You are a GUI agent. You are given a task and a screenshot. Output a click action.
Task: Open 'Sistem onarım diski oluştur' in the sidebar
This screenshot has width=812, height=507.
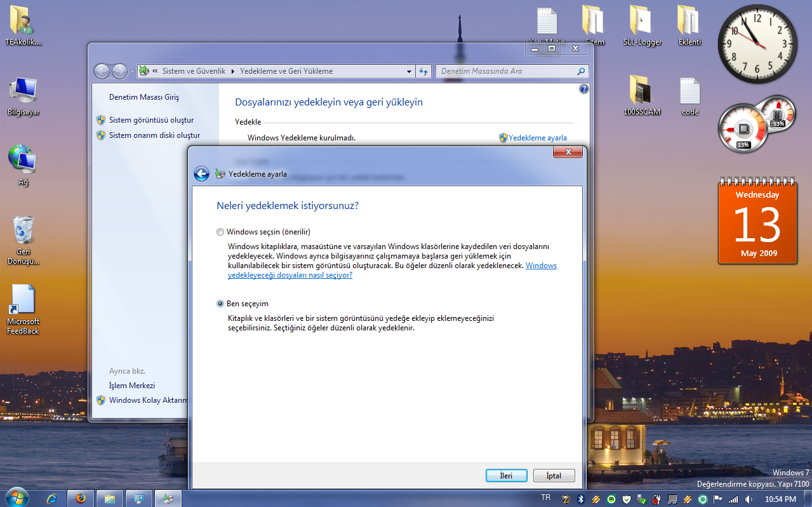[154, 135]
